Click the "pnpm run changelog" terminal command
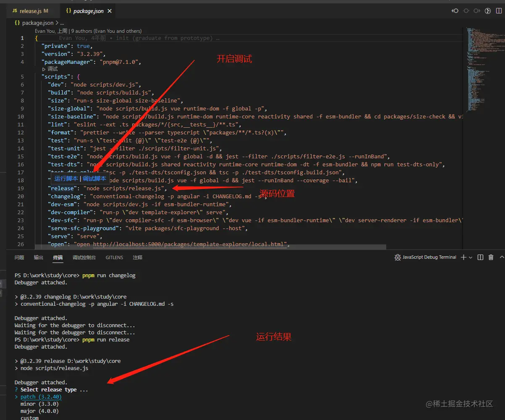Image resolution: width=505 pixels, height=420 pixels. click(x=109, y=276)
